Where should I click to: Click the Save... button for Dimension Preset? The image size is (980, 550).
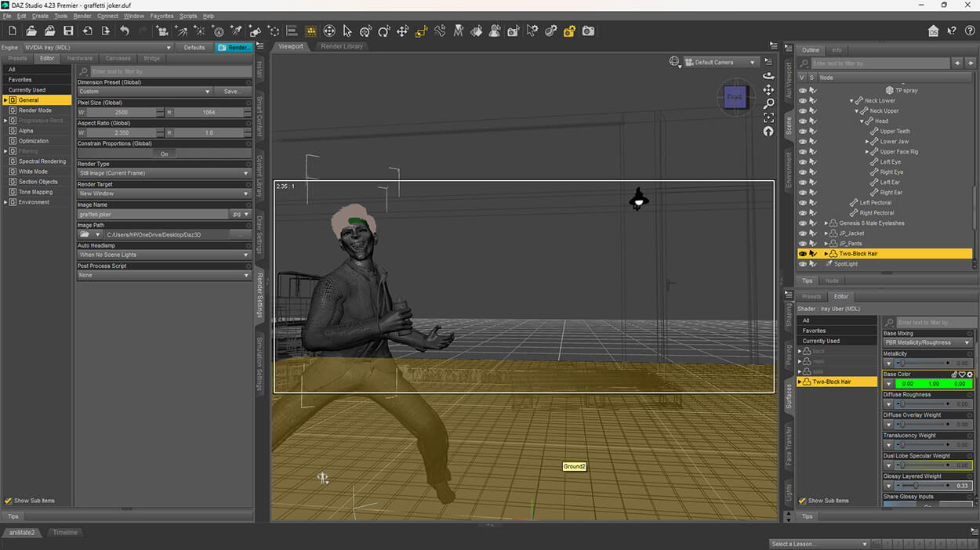[232, 92]
